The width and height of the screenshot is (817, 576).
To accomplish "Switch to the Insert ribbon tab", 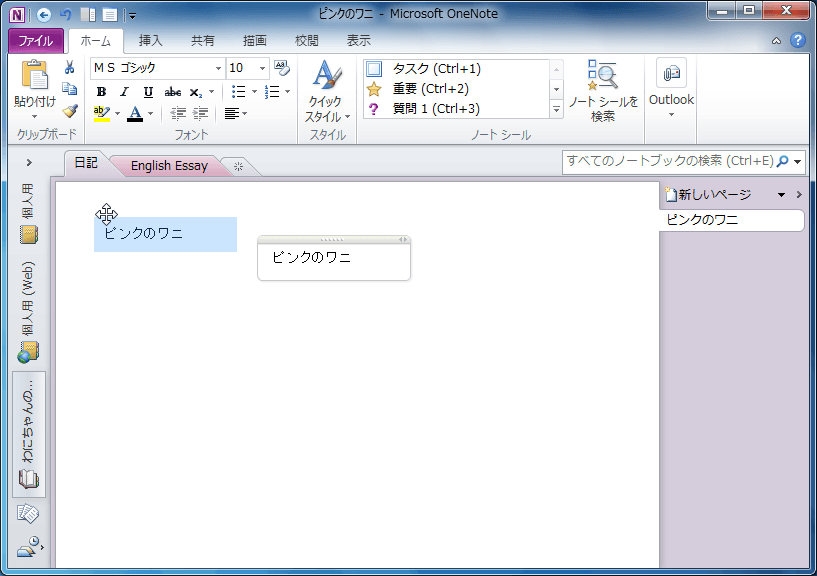I will 151,41.
